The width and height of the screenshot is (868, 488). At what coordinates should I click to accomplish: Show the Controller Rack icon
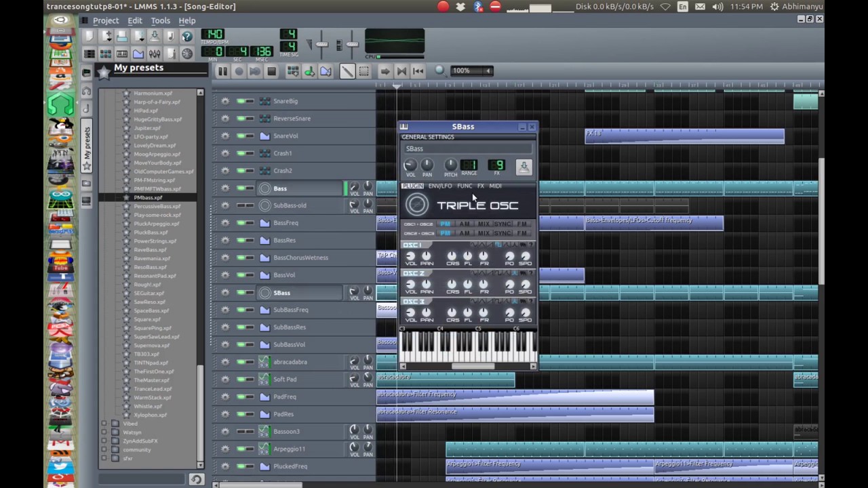coord(187,54)
